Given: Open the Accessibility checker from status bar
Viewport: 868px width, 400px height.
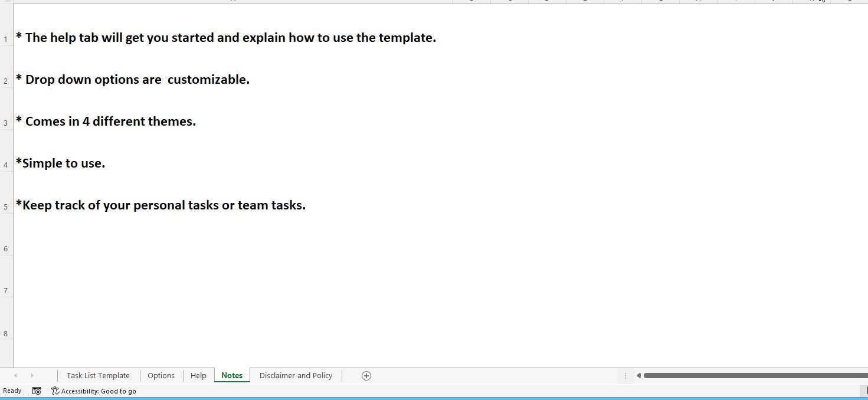Looking at the screenshot, I should point(93,391).
